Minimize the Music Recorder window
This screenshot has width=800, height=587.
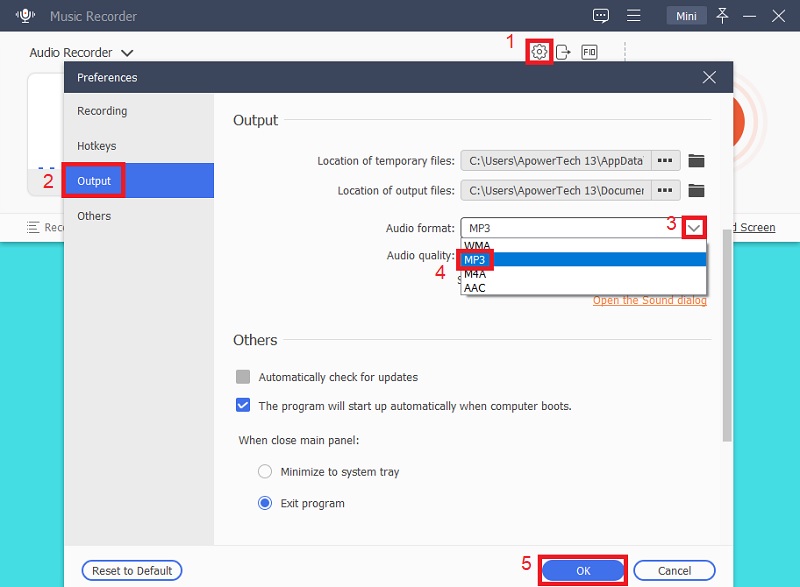749,16
